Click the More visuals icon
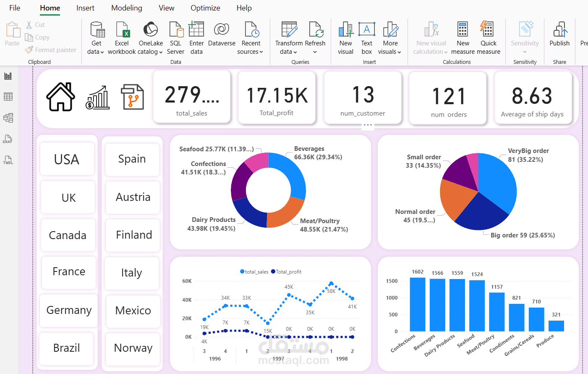This screenshot has width=588, height=374. [390, 29]
